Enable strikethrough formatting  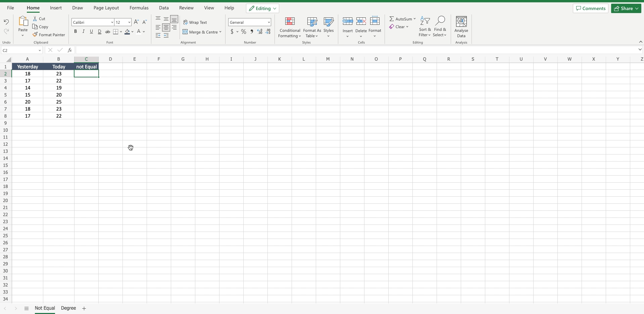(x=108, y=31)
